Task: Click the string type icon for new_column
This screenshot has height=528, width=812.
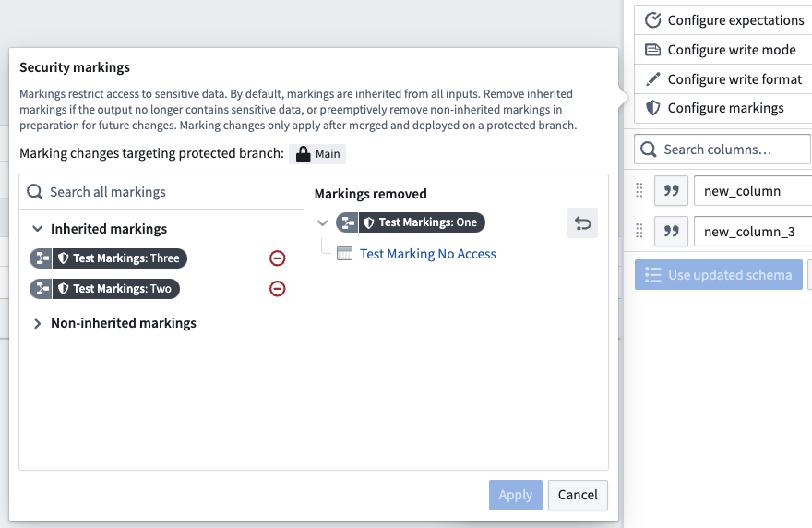Action: (671, 191)
